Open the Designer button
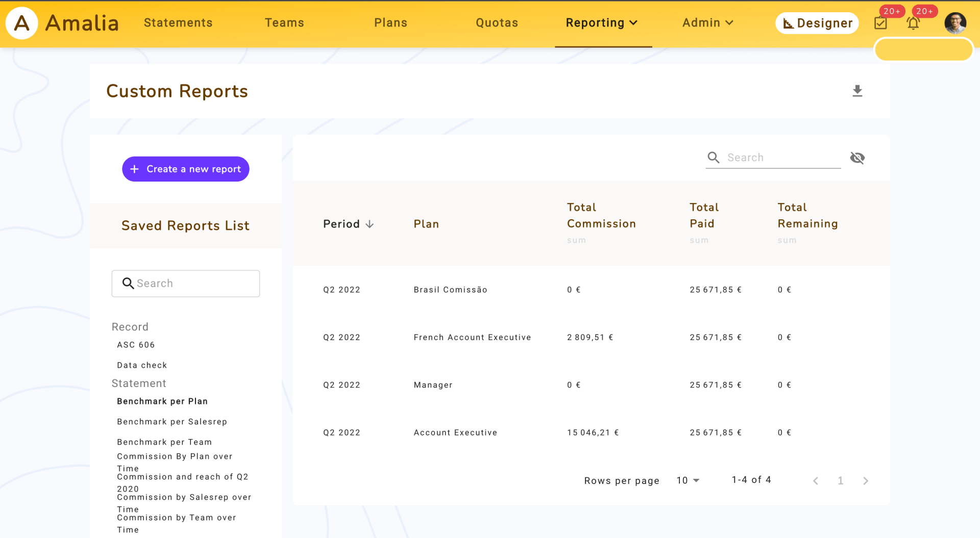Screen dimensions: 980x538 817,23
